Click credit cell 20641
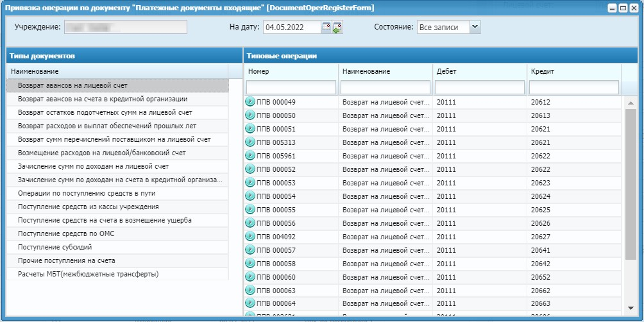The height and width of the screenshot is (322, 644). pos(574,251)
